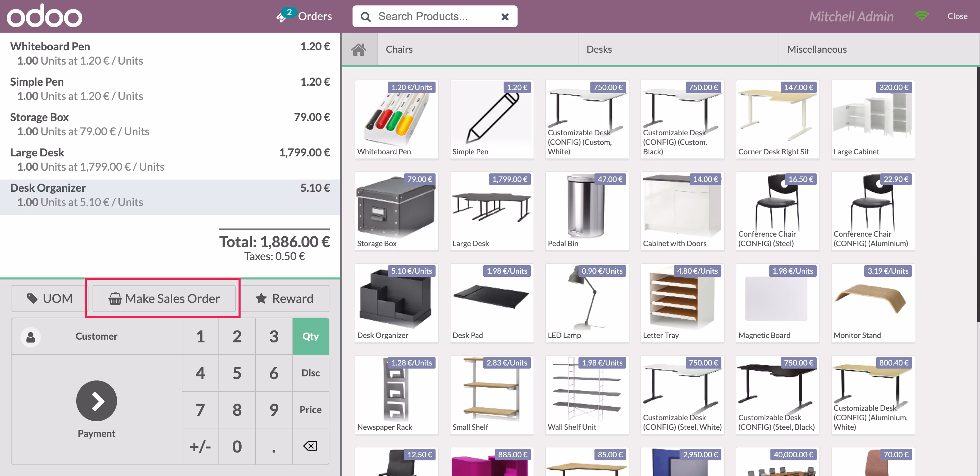Select the Storage Box order line

click(x=170, y=124)
